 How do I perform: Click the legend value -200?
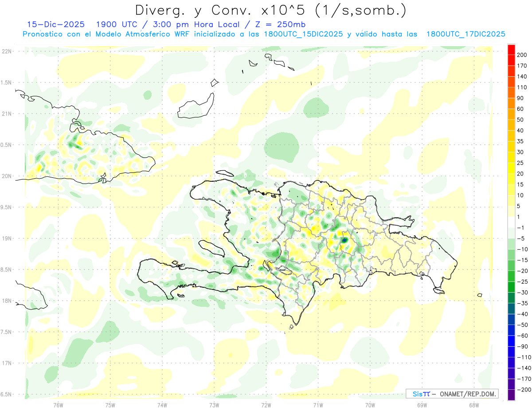(524, 390)
